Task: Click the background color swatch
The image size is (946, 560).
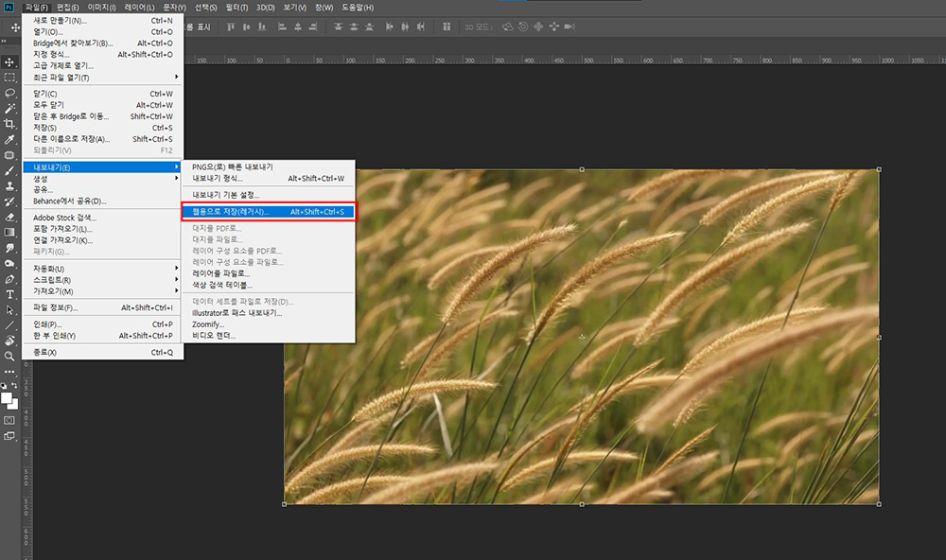Action: (14, 406)
